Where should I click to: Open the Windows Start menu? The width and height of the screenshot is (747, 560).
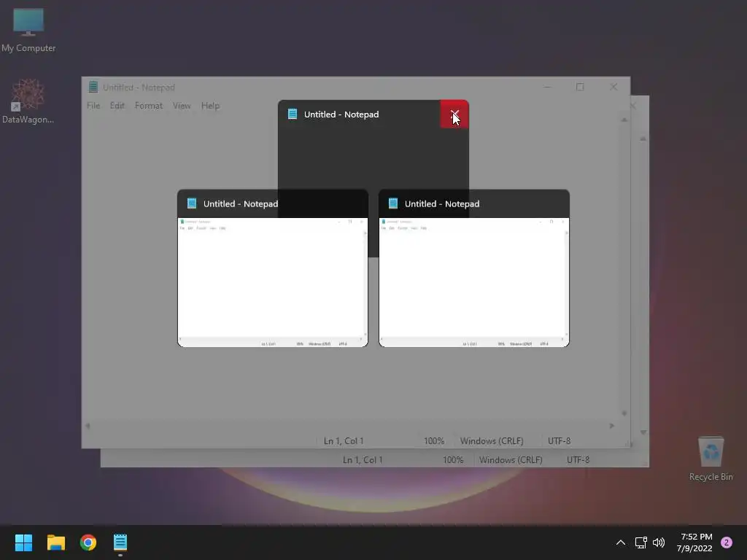click(x=23, y=542)
